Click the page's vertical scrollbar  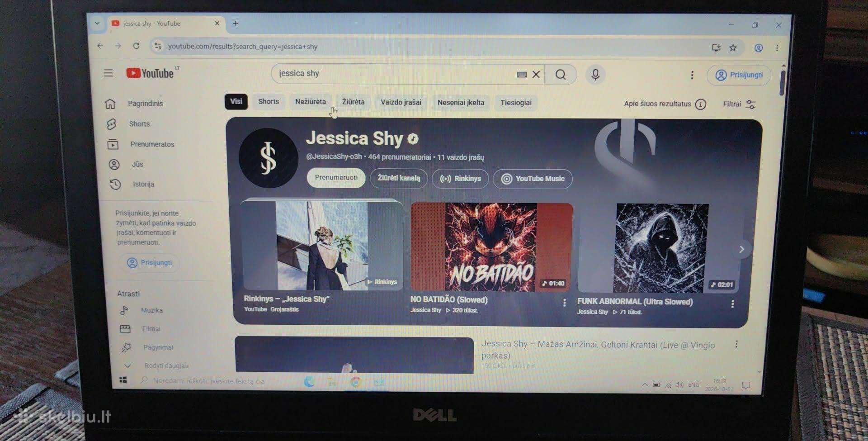[x=783, y=82]
